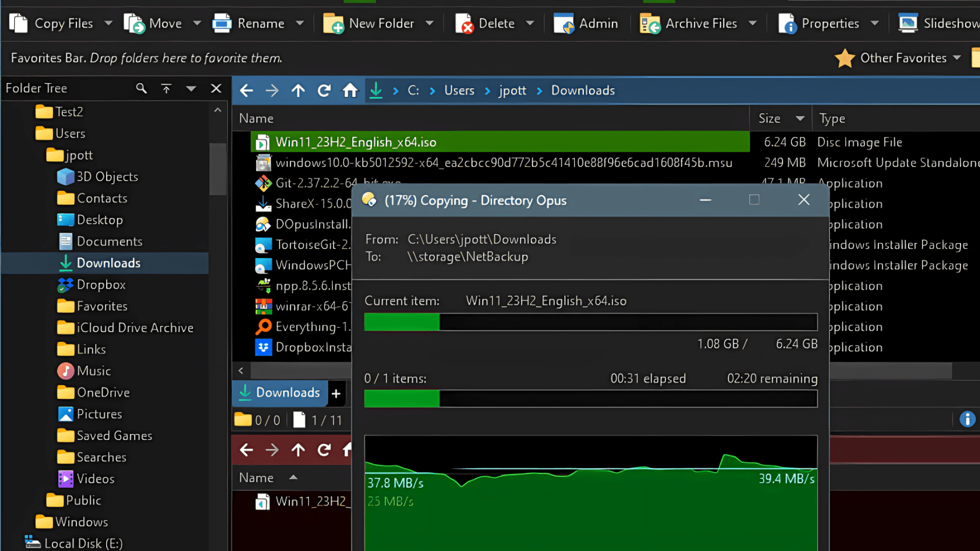The image size is (980, 551).
Task: Go up in the lower file display
Action: tap(298, 450)
